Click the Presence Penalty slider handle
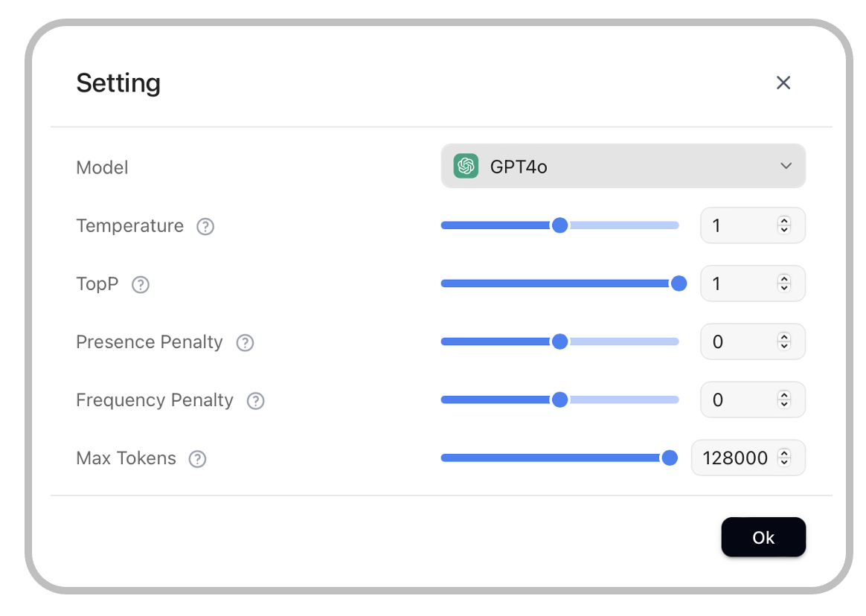 point(559,341)
